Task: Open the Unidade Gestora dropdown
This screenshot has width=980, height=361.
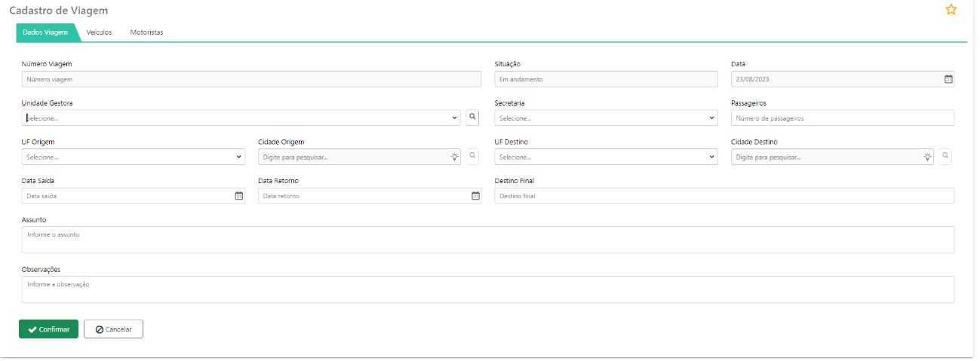Action: tap(241, 118)
